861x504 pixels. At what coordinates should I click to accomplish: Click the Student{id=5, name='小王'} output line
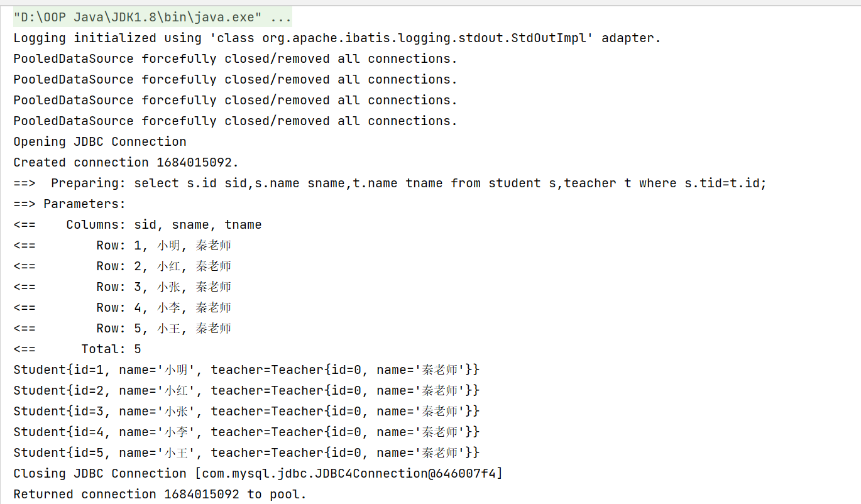click(x=247, y=453)
